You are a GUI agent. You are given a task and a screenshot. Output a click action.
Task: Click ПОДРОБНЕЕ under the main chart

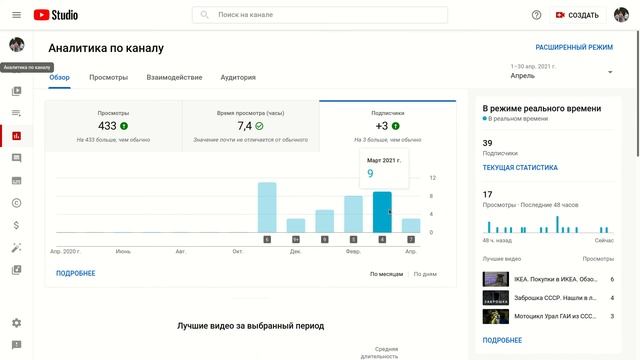[x=76, y=273]
